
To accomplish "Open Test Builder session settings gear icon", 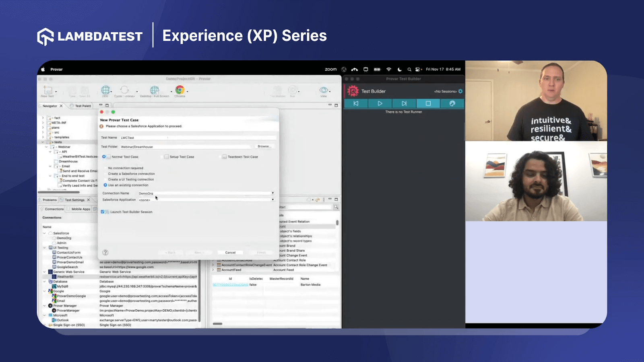I will [x=460, y=91].
